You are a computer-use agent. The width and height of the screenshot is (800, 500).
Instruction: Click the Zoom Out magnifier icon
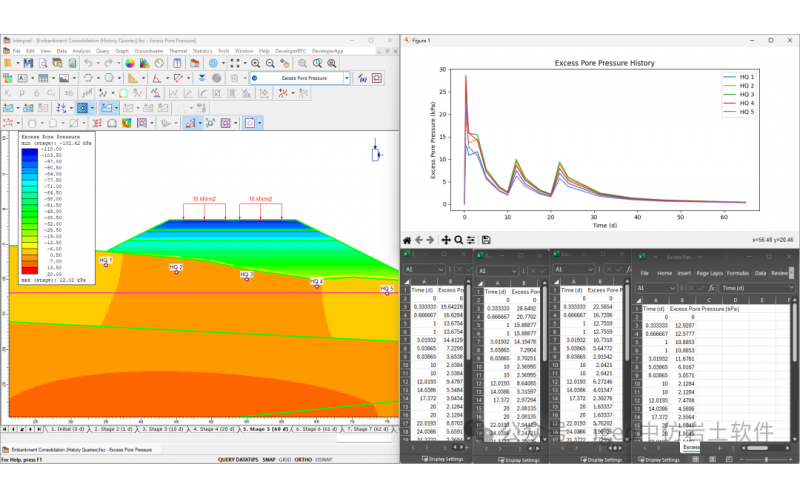(271, 63)
